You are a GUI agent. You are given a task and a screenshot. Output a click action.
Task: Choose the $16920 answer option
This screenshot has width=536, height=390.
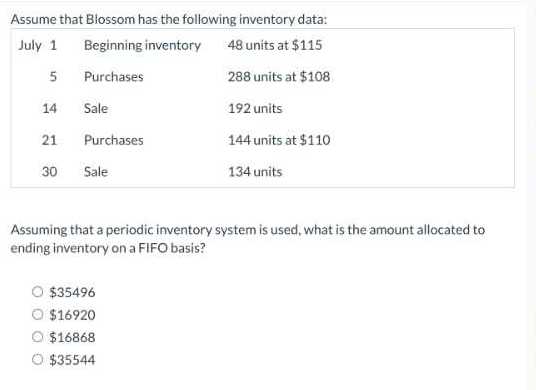pos(37,314)
